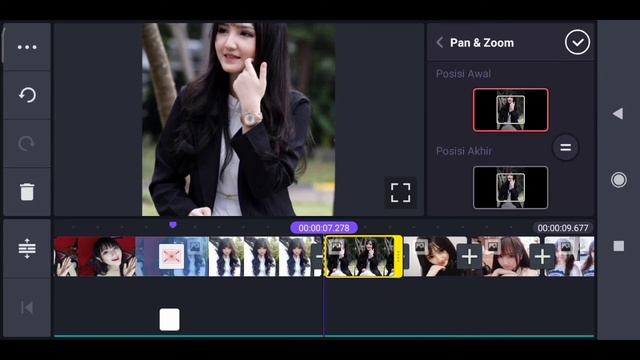The image size is (640, 360).
Task: Jump to start of timeline
Action: [x=27, y=307]
